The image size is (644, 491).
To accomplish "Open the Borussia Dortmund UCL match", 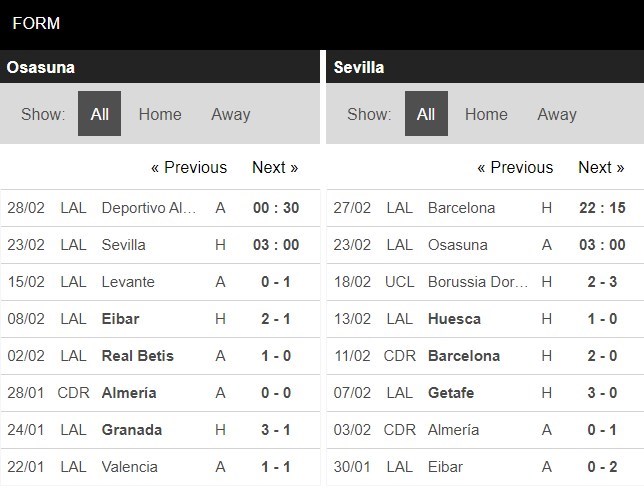I will coord(477,282).
